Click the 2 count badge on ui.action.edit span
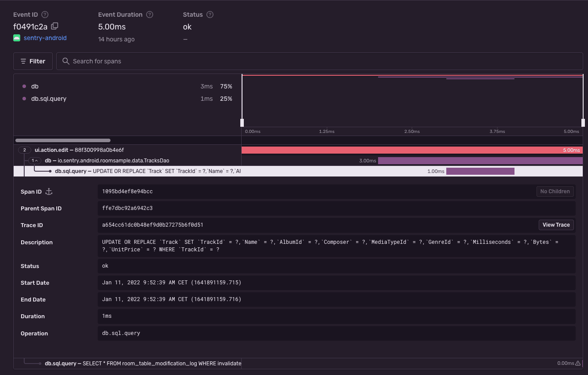 pos(24,150)
